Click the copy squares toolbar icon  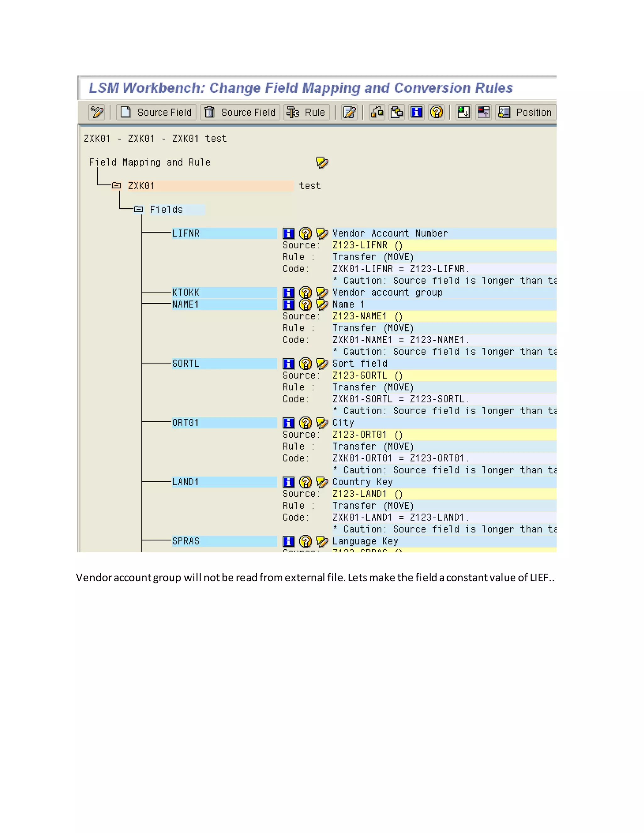[x=397, y=112]
